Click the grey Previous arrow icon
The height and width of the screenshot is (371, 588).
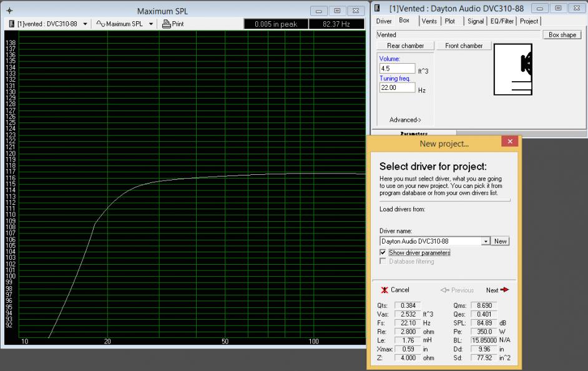(445, 290)
